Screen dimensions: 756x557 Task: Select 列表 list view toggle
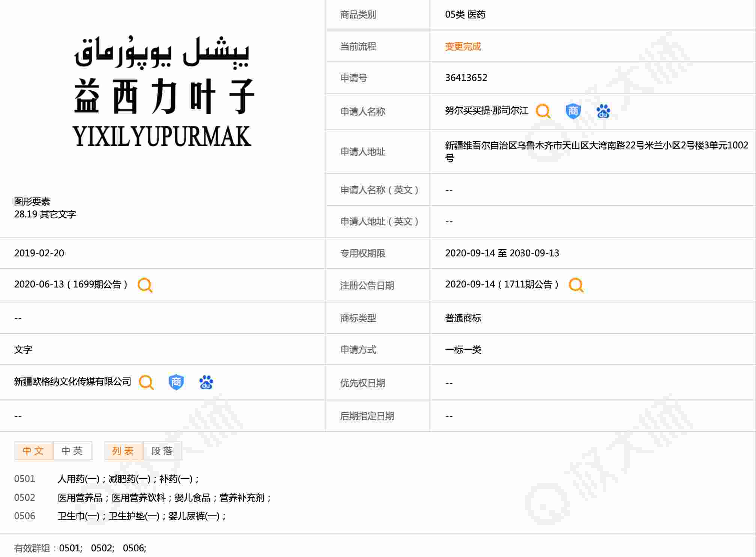coord(123,451)
